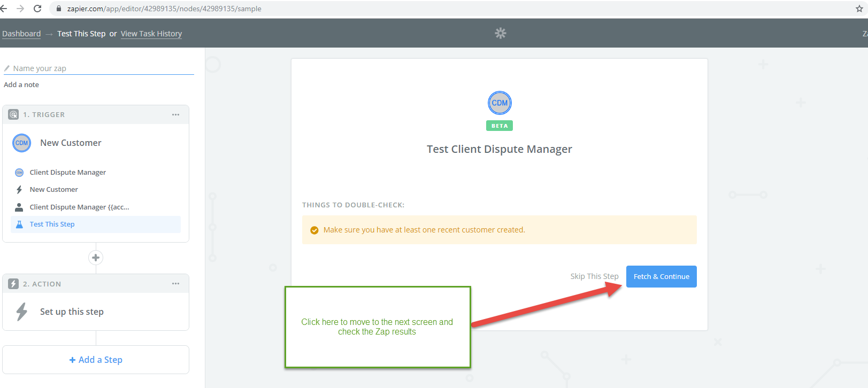This screenshot has width=868, height=388.
Task: Select Client Dispute Manager app row
Action: coord(96,173)
